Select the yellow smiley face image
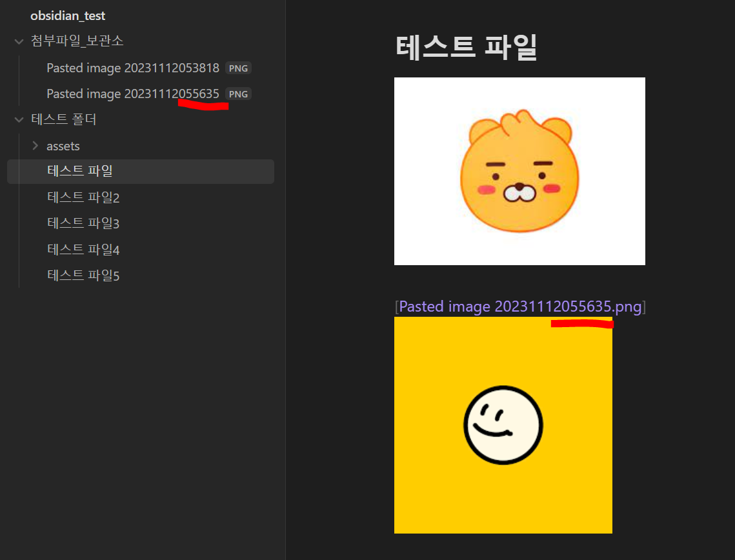 503,425
